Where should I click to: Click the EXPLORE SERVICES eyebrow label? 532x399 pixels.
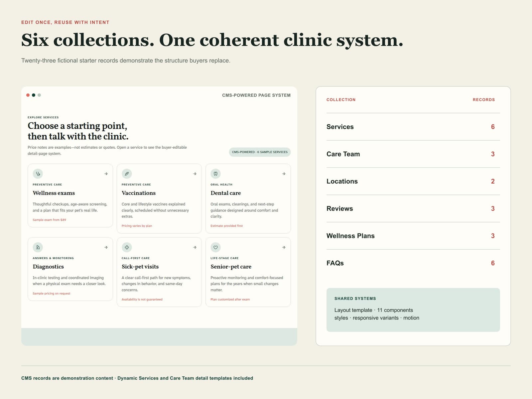43,117
